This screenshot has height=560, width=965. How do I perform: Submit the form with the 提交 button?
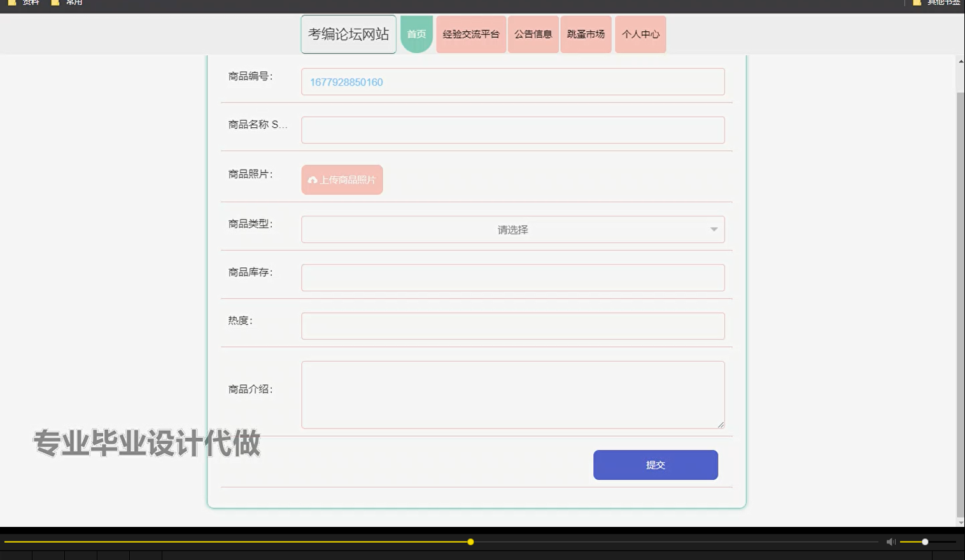(656, 465)
